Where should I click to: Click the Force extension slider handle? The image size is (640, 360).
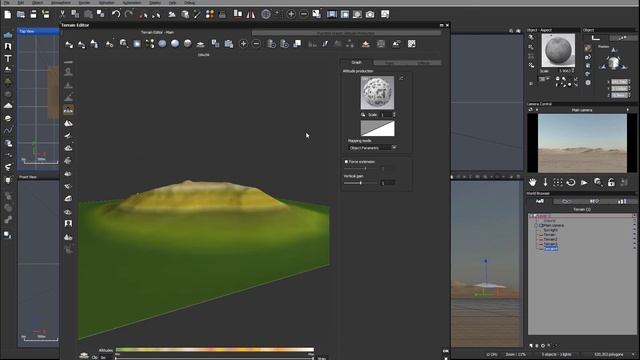tap(365, 169)
